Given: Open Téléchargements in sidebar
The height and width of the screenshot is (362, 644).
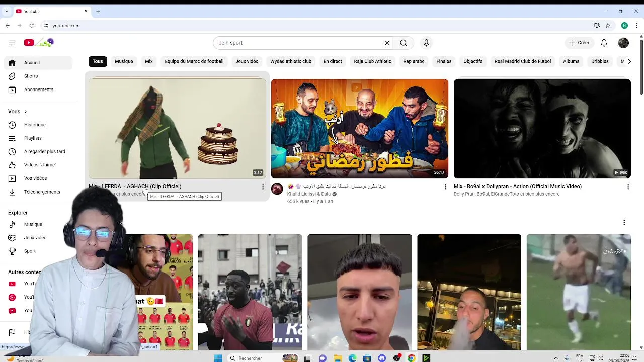Looking at the screenshot, I should pyautogui.click(x=39, y=192).
